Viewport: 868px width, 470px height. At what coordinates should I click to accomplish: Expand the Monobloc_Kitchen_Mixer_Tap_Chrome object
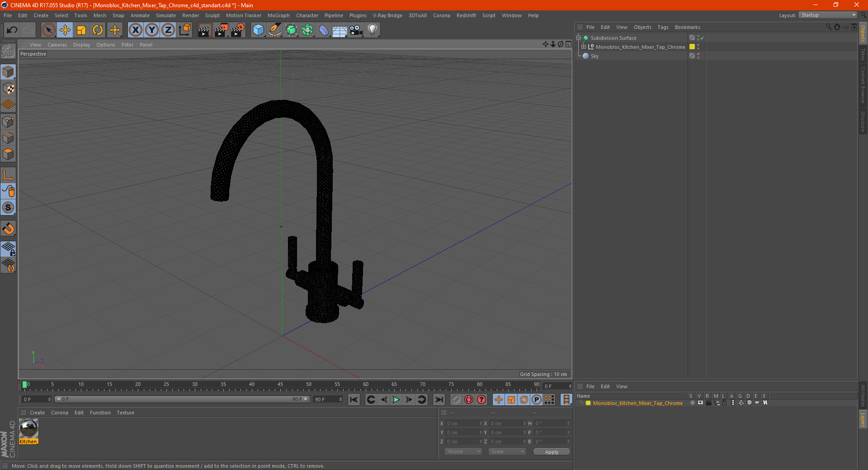point(584,47)
